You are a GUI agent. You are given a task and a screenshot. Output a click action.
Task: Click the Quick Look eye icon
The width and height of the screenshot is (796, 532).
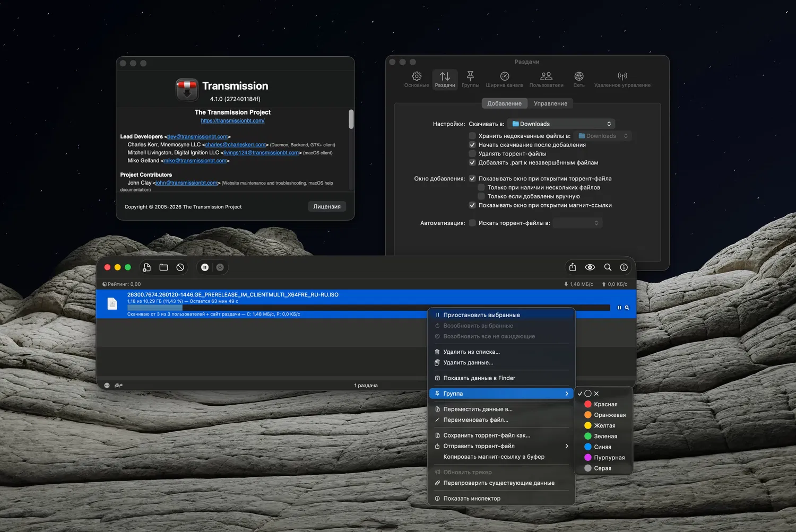[590, 267]
